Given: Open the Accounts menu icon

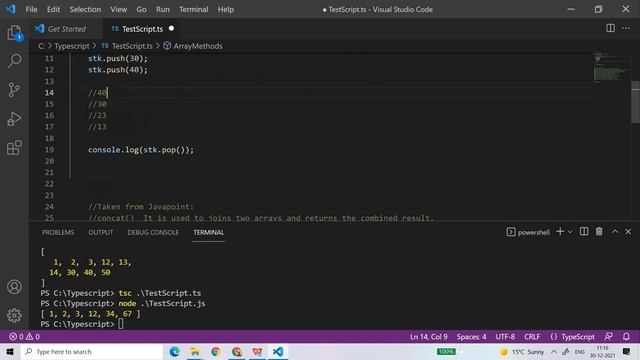Looking at the screenshot, I should 14,287.
